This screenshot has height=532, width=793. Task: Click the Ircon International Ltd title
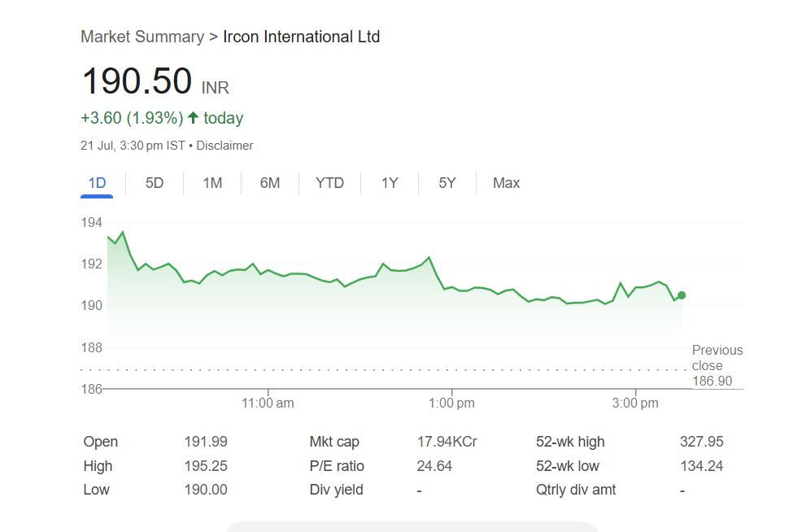[301, 37]
